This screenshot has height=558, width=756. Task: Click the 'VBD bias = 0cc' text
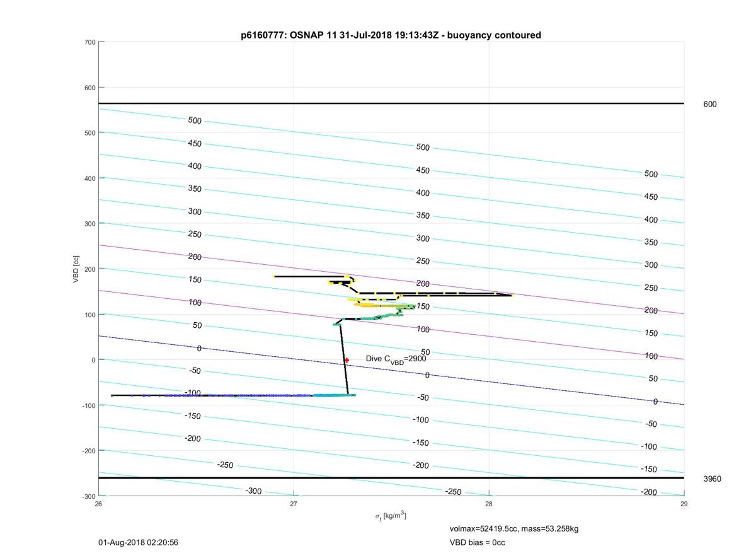coord(477,542)
